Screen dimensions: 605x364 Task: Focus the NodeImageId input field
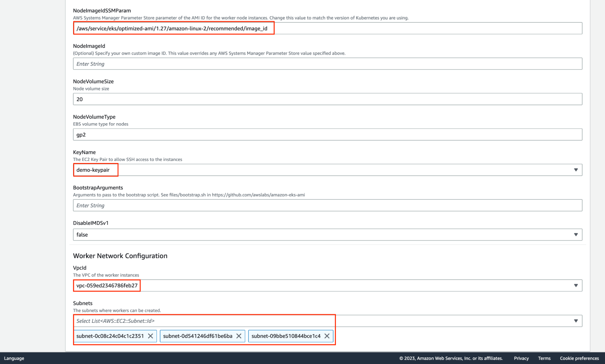click(327, 64)
